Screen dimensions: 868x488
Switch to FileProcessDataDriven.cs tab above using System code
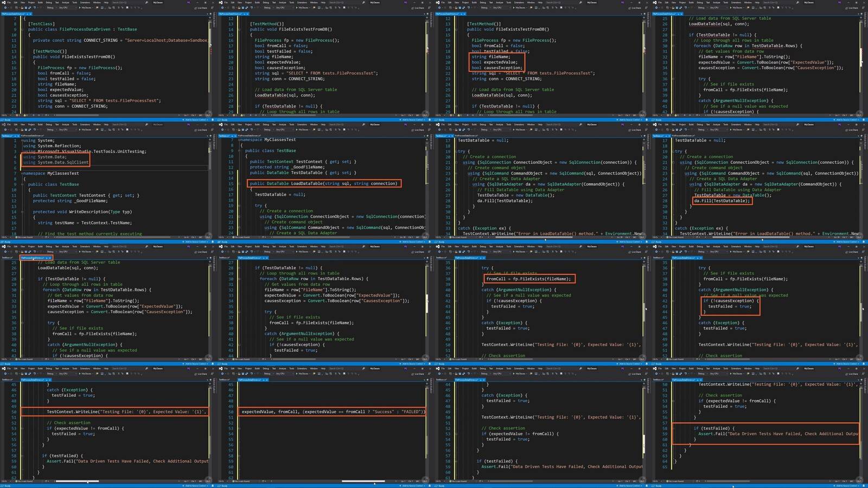[31, 136]
